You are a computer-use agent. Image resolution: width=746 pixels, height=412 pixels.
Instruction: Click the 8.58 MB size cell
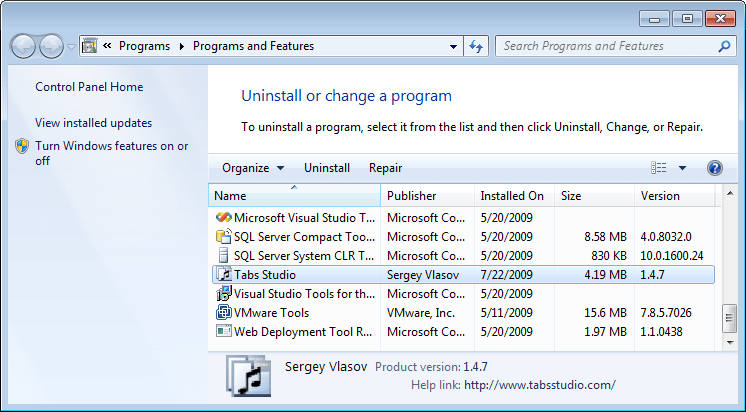(605, 236)
